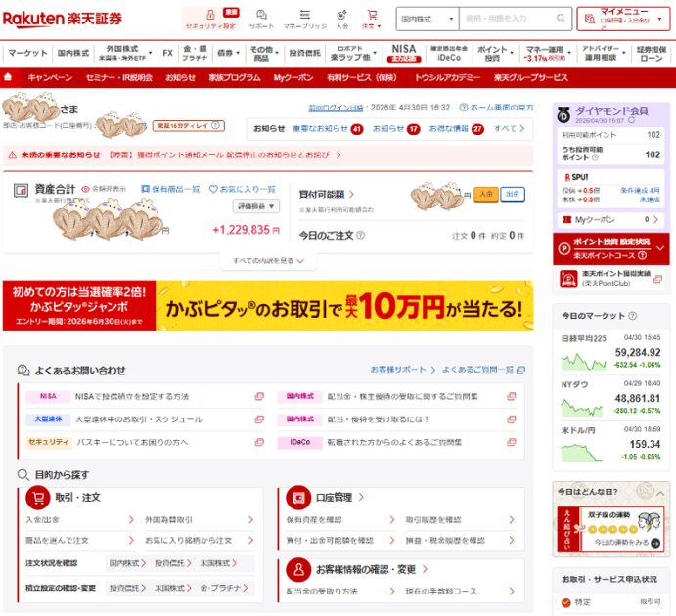Click the 楽天ポイント獲得実績 icon

pos(568,279)
